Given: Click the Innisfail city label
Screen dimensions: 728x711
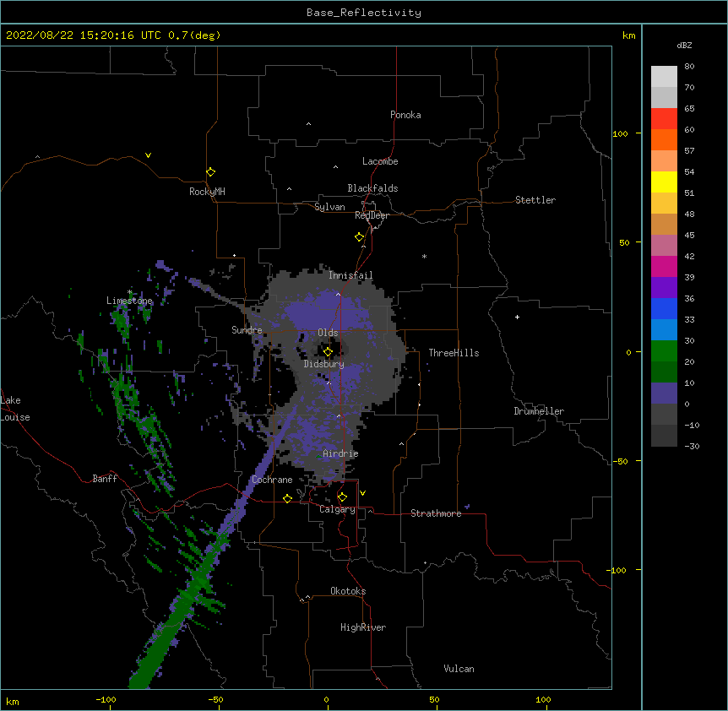Looking at the screenshot, I should [350, 275].
